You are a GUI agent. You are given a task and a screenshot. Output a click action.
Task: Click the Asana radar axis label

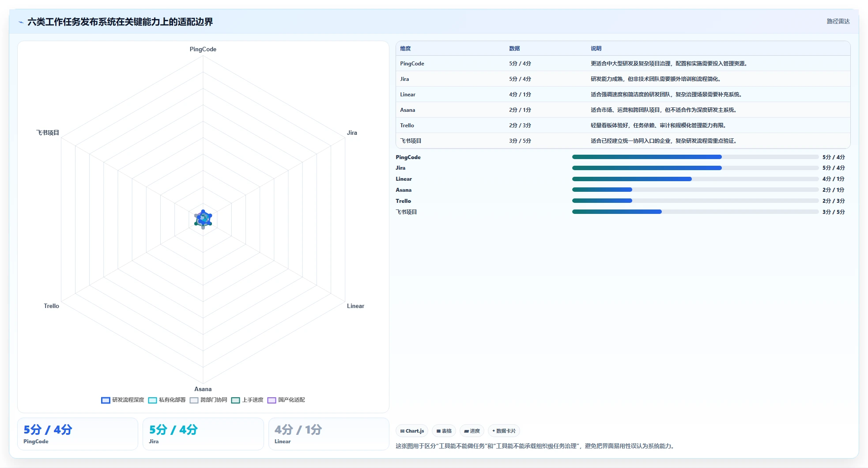[203, 389]
